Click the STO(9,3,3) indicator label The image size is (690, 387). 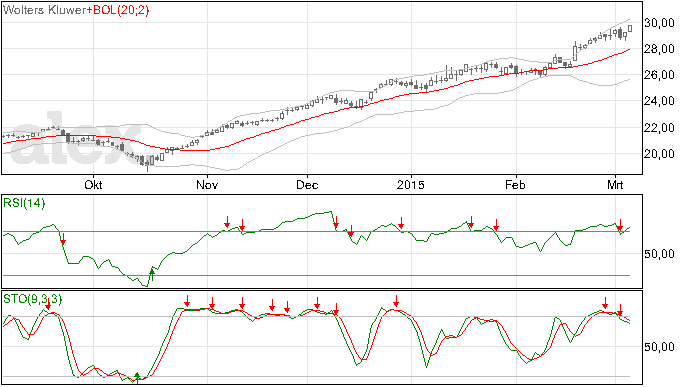(33, 299)
